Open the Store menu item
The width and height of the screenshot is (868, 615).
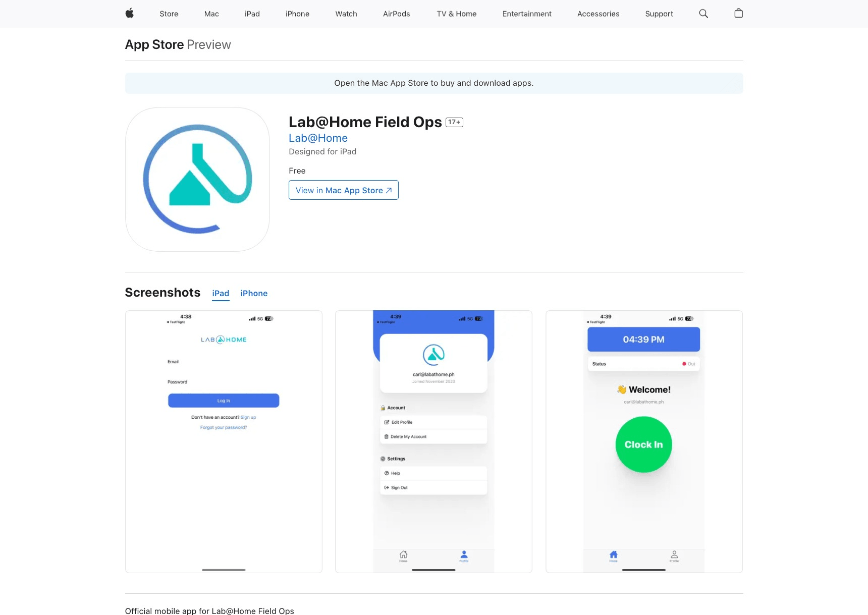169,14
